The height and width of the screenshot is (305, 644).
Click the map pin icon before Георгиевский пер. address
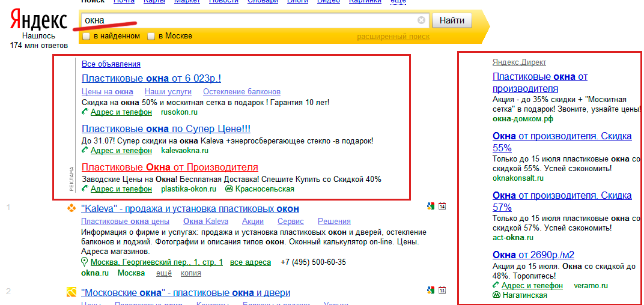(x=85, y=262)
